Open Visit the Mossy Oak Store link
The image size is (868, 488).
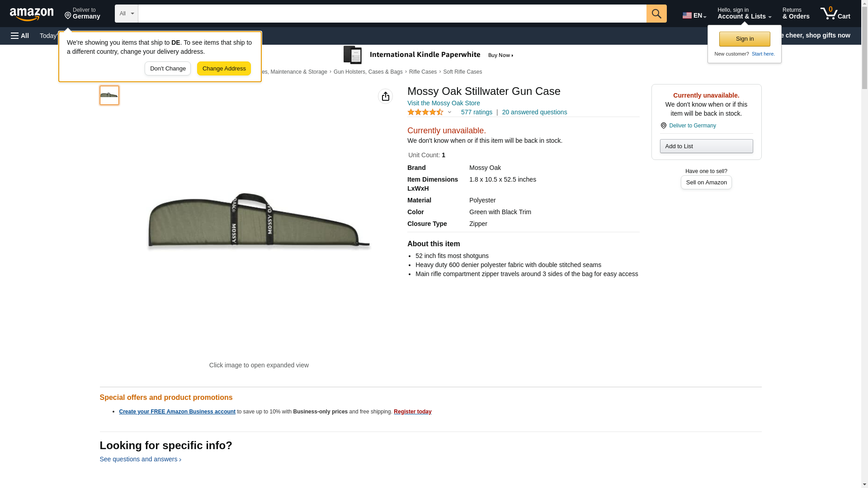[x=443, y=103]
